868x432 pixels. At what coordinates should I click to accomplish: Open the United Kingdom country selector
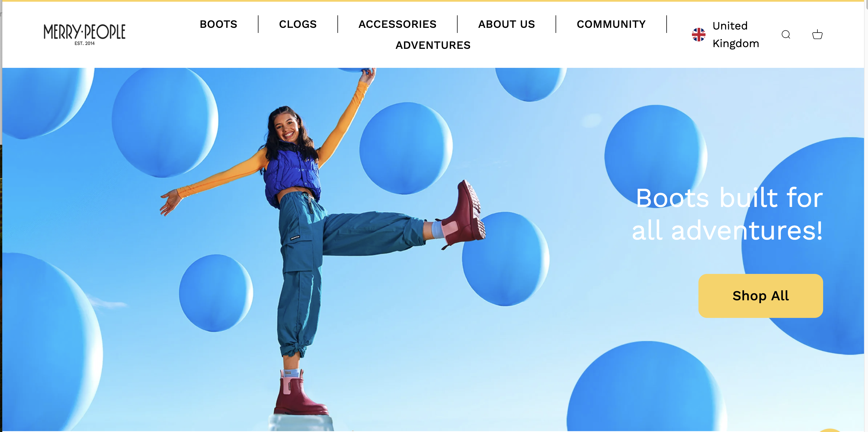[x=725, y=35]
